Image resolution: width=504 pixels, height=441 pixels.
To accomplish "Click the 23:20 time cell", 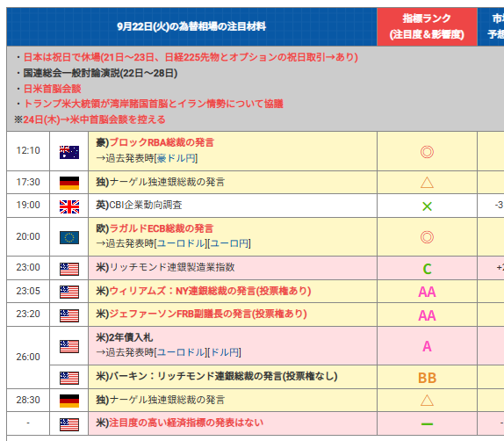I will click(x=28, y=314).
